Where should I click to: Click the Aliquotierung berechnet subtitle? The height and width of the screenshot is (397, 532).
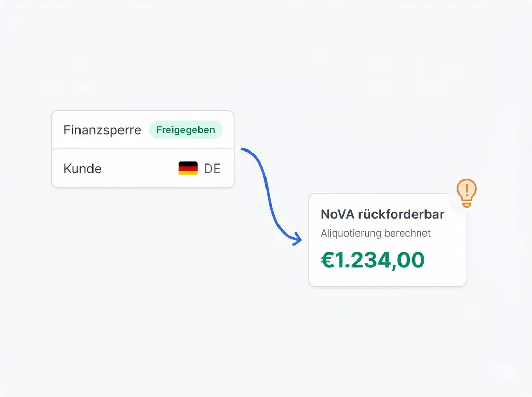(x=376, y=233)
